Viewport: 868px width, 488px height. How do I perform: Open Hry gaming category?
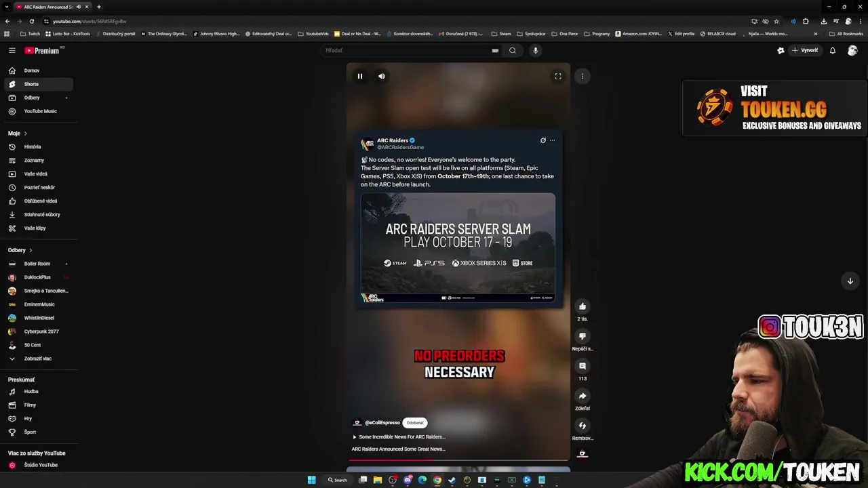(x=38, y=419)
